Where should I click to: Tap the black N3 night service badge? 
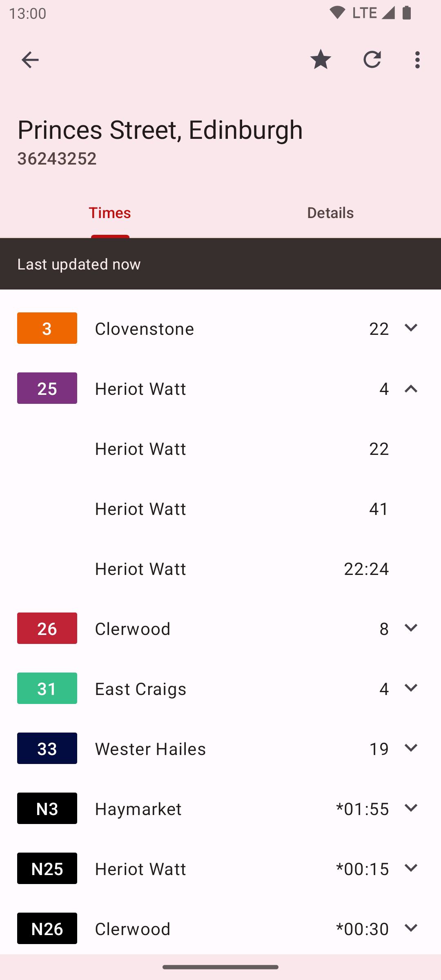[x=47, y=808]
